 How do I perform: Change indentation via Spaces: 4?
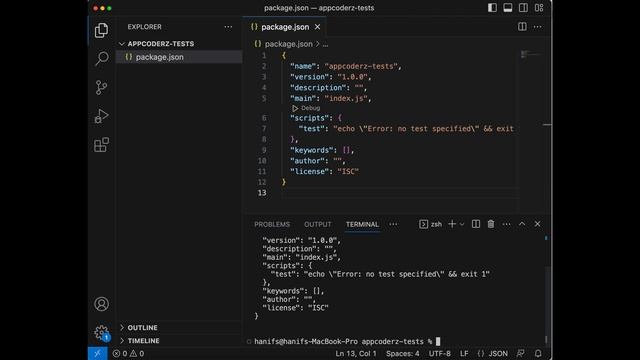(402, 353)
